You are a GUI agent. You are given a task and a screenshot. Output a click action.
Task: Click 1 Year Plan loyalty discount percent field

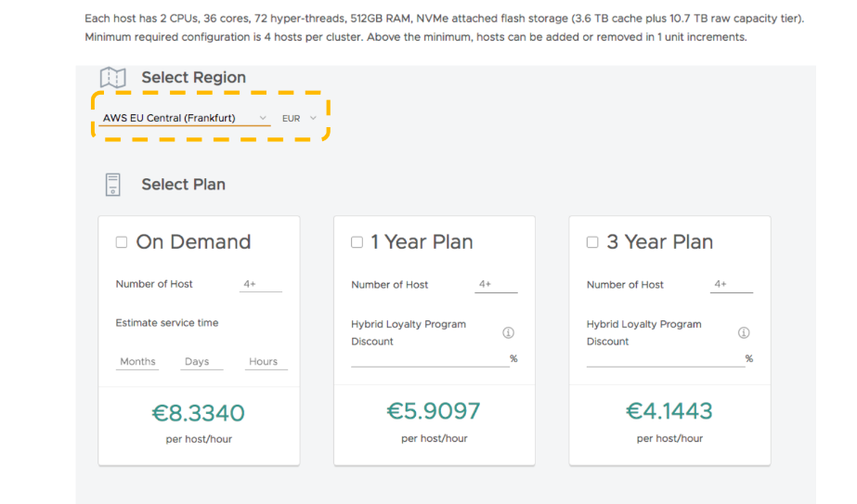[430, 358]
